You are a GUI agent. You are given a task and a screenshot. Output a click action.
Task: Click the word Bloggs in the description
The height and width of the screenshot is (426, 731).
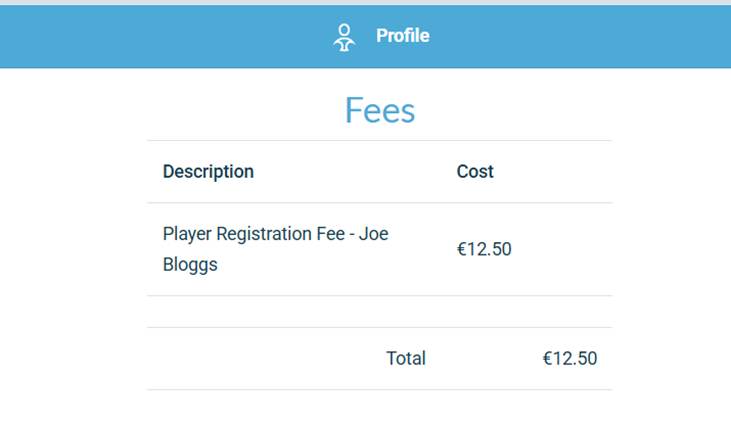tap(190, 265)
